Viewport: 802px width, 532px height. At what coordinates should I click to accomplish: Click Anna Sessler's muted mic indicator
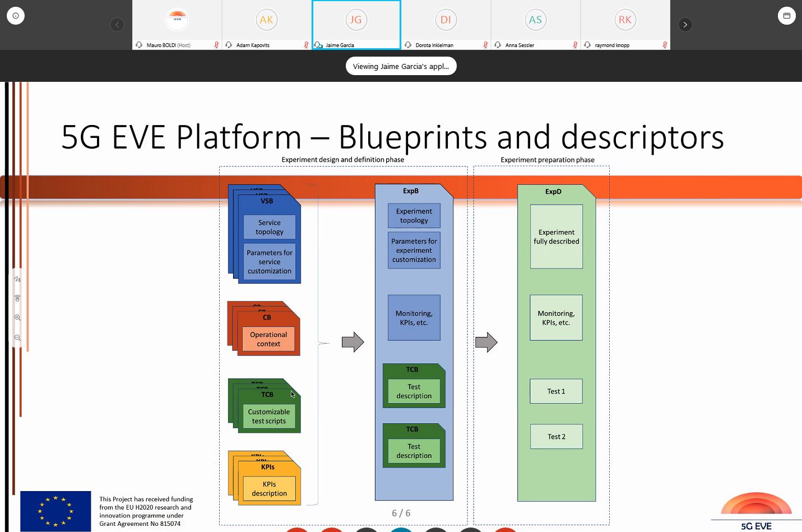click(x=575, y=45)
